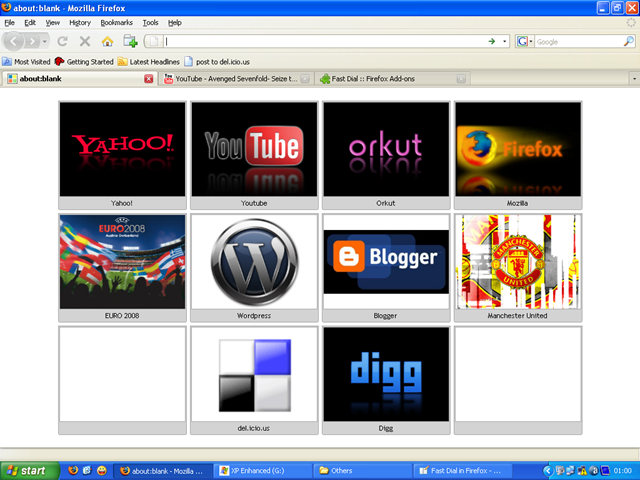The width and height of the screenshot is (640, 480).
Task: Click the Back navigation arrow
Action: click(x=13, y=41)
